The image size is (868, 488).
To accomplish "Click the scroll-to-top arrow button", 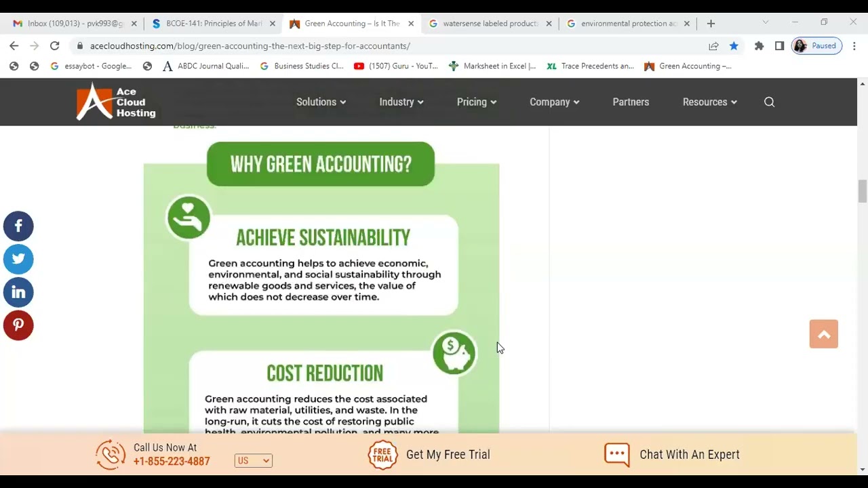I will [x=823, y=334].
